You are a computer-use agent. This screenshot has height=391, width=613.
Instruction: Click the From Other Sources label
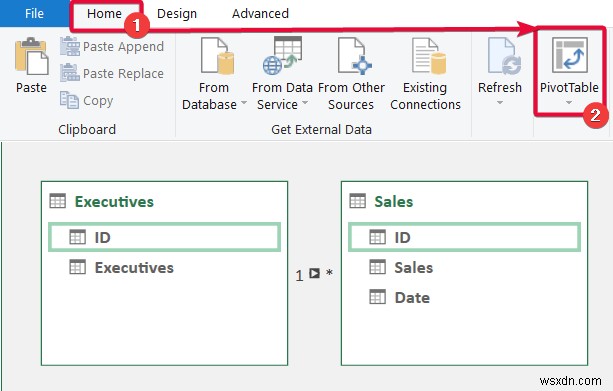[x=351, y=96]
